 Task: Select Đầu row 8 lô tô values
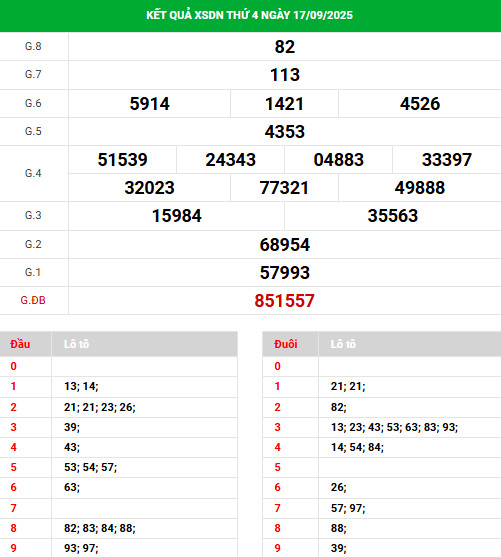[x=99, y=528]
